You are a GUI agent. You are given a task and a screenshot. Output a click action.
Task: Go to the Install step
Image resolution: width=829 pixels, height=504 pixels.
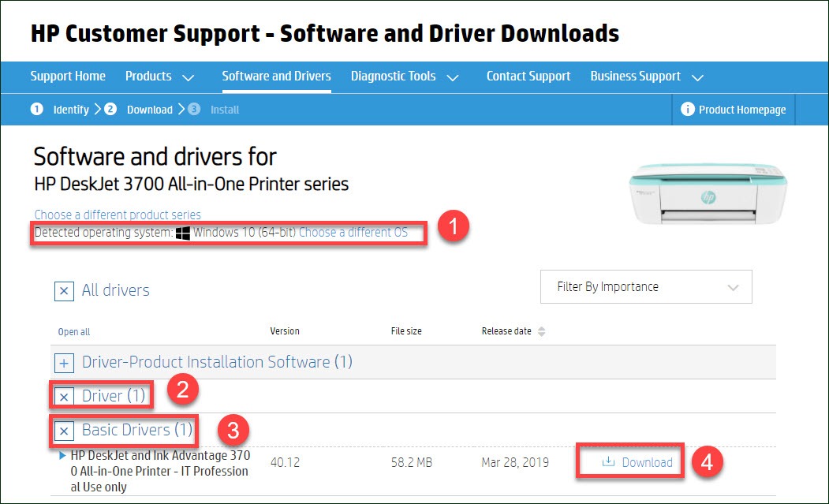(x=225, y=110)
